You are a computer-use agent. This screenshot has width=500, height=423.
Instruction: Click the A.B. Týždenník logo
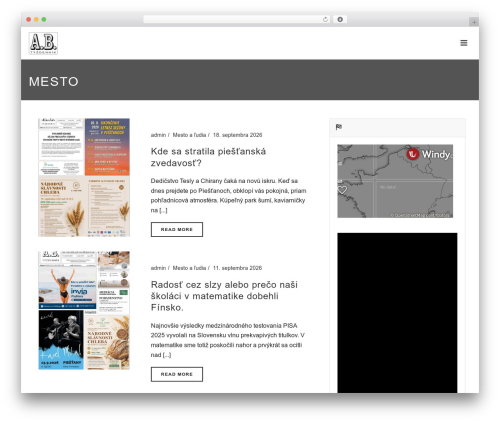pyautogui.click(x=43, y=43)
